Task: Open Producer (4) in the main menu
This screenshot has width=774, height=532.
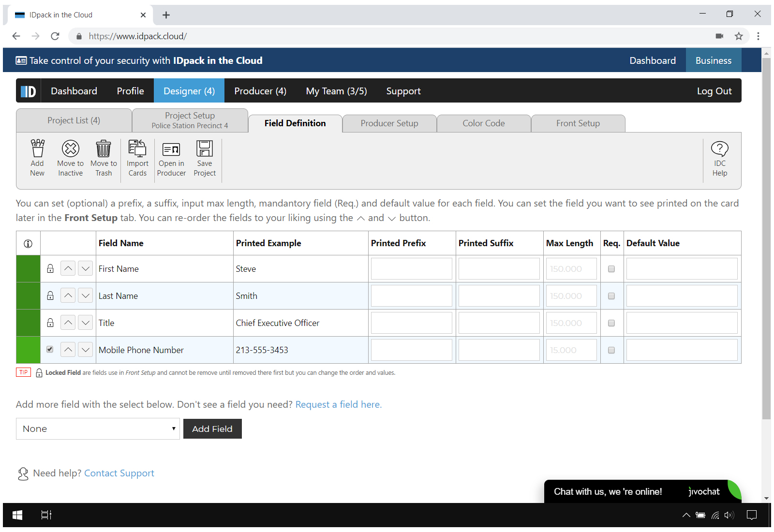Action: tap(260, 91)
